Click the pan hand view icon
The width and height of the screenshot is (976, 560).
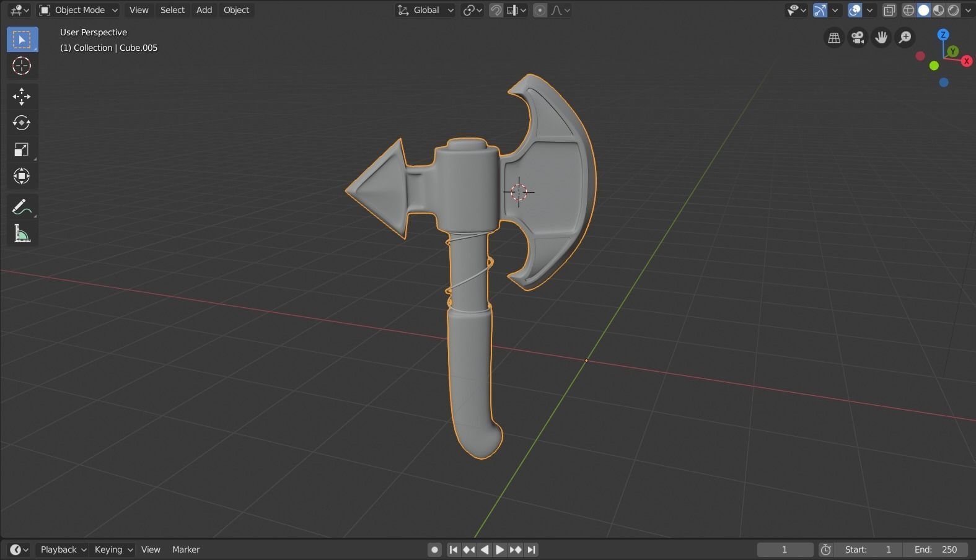(881, 38)
